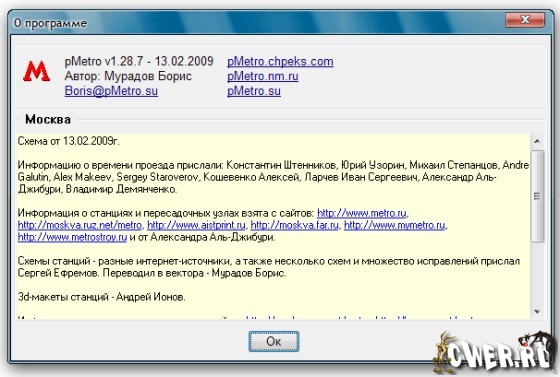560x377 pixels.
Task: Open the pMetro.chpeks.com link
Action: (x=280, y=62)
